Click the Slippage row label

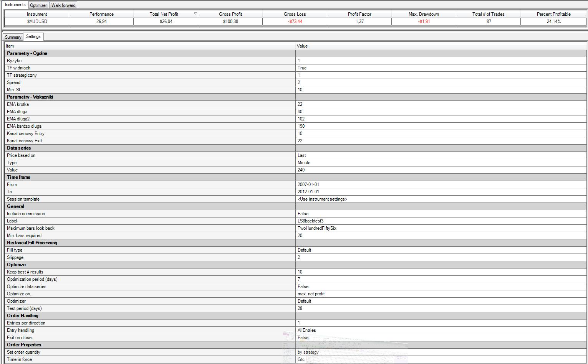pos(15,257)
